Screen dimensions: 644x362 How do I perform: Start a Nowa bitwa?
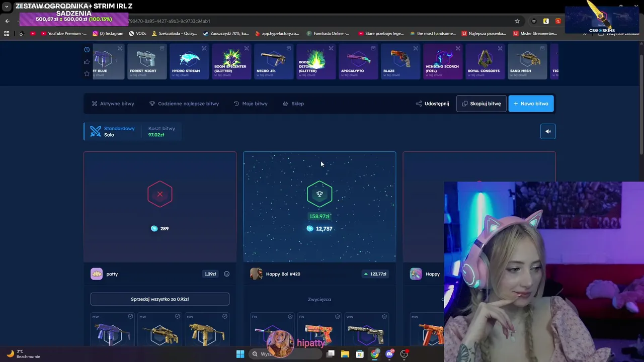pos(531,104)
